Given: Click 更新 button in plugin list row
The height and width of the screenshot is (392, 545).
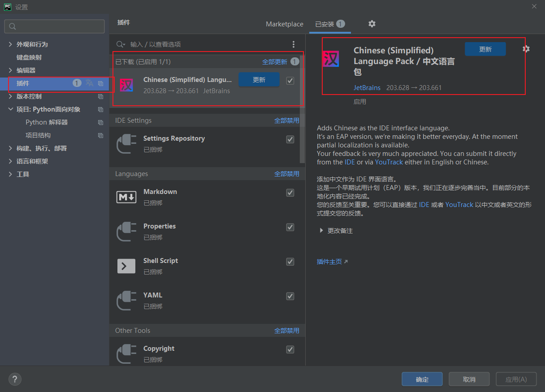Looking at the screenshot, I should 259,80.
